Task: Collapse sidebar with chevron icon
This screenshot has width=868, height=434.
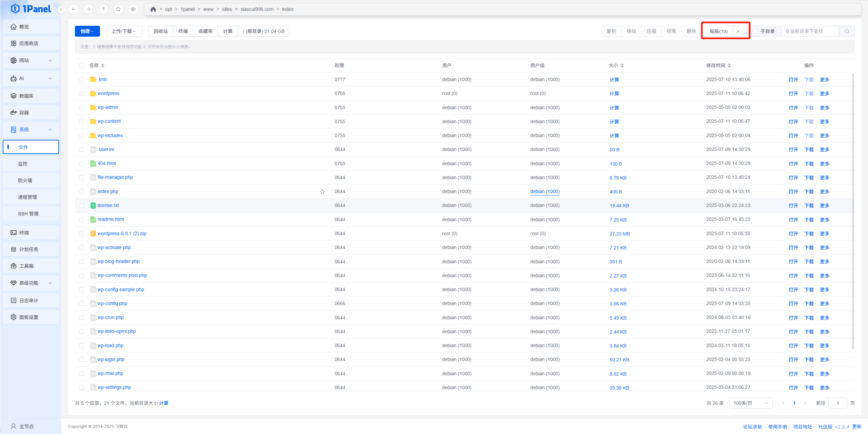Action: pos(61,10)
